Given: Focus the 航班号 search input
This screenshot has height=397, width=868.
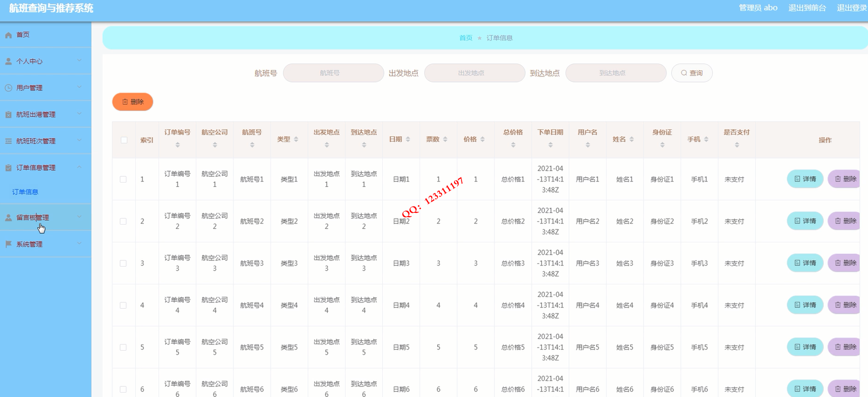Looking at the screenshot, I should (x=333, y=73).
